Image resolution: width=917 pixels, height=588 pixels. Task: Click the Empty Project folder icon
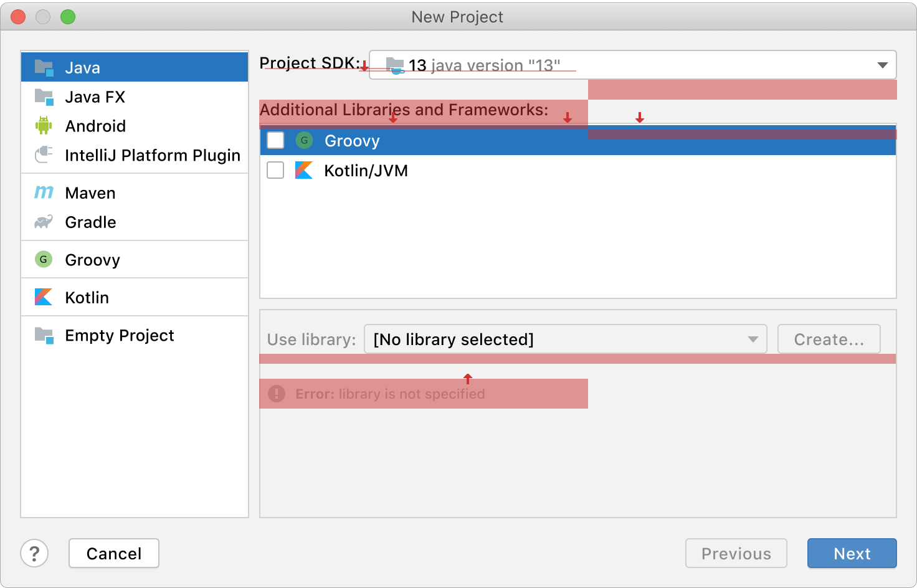(44, 335)
